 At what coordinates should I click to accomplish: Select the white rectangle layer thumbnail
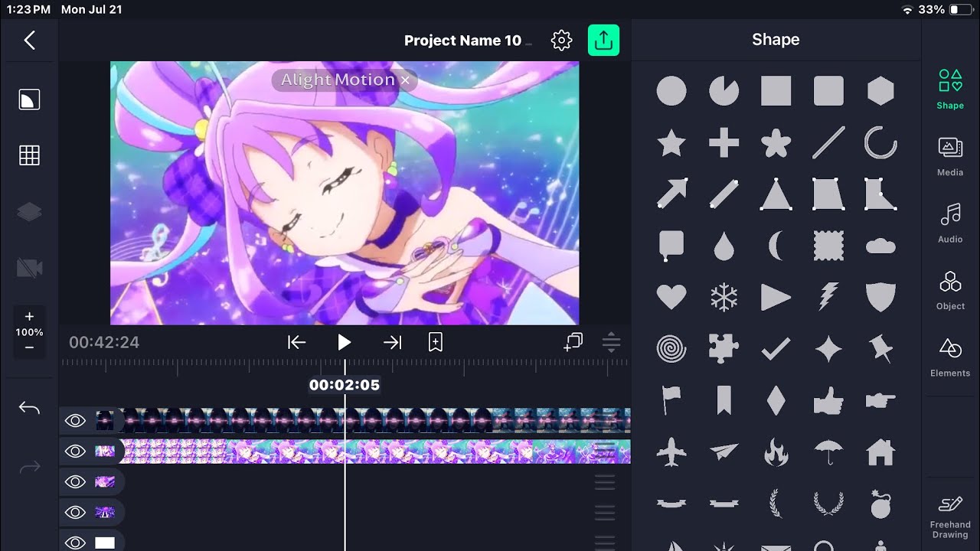point(105,543)
